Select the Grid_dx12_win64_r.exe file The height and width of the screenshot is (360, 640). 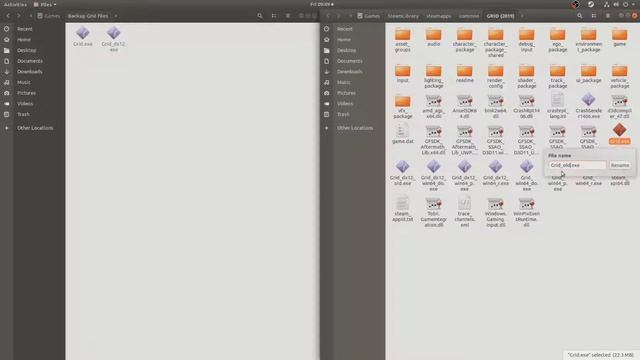pyautogui.click(x=496, y=173)
